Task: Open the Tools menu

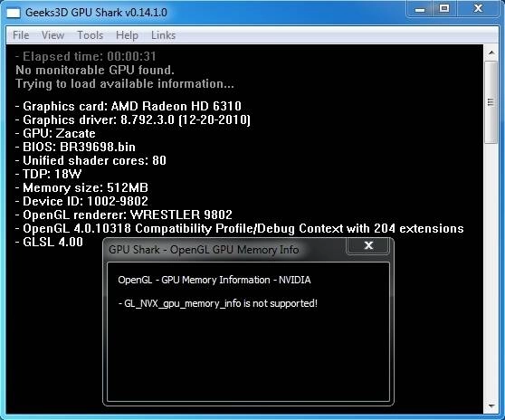Action: pos(91,35)
